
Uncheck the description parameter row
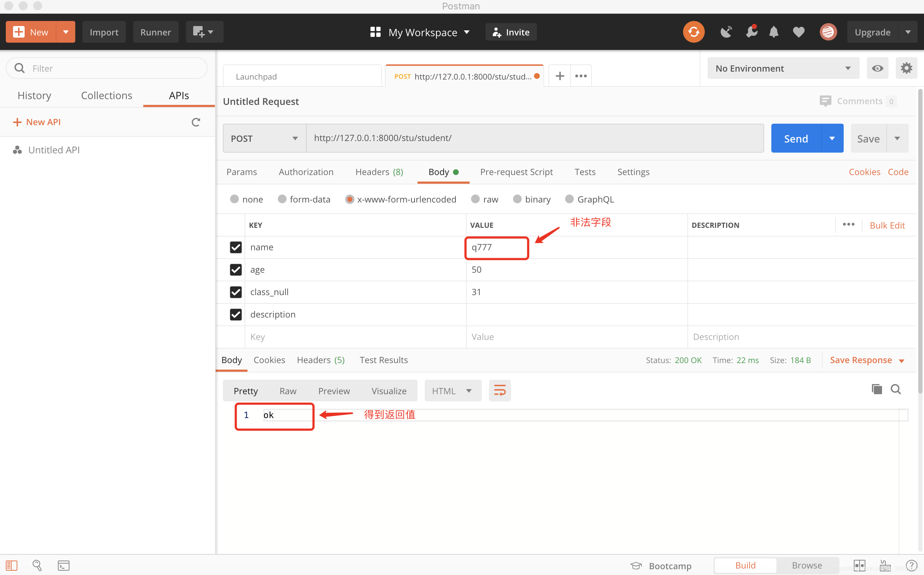[236, 315]
